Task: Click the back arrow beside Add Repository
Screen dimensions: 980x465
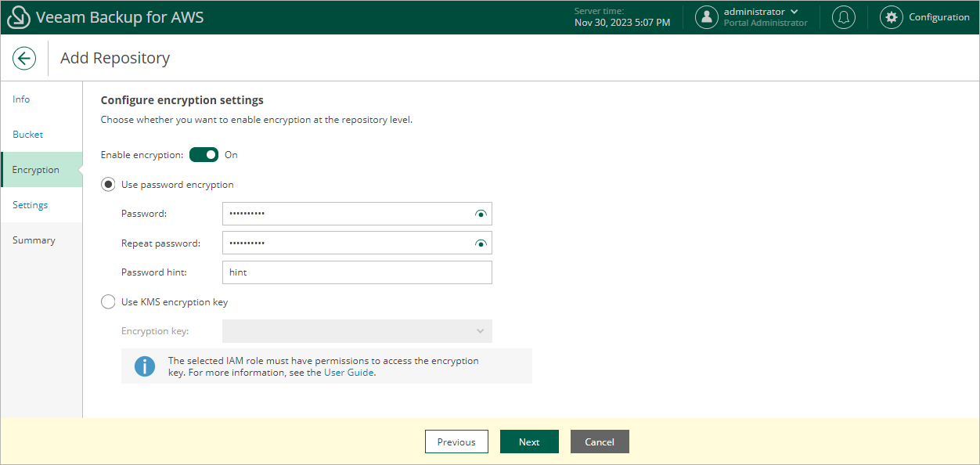Action: tap(24, 58)
